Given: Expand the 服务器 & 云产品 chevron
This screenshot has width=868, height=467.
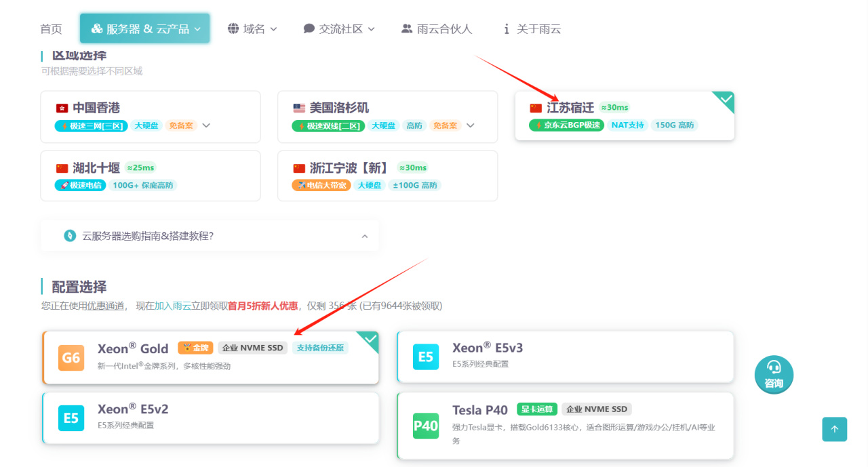Looking at the screenshot, I should 197,29.
